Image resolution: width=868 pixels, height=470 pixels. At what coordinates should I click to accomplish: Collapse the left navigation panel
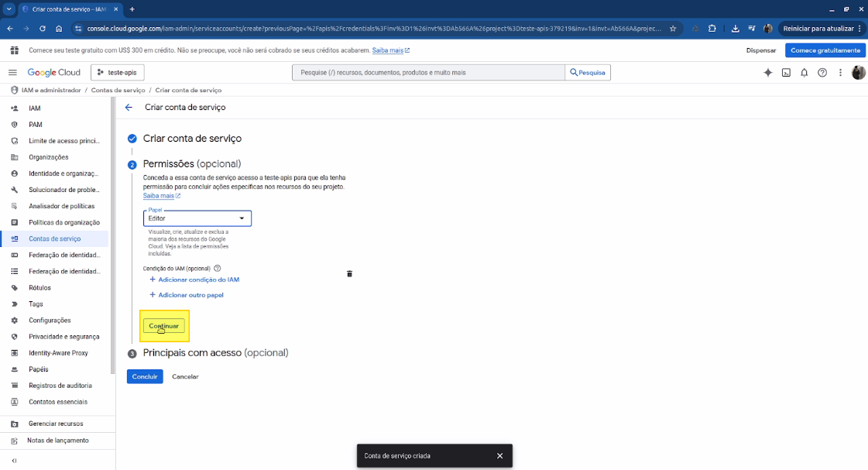click(x=15, y=461)
